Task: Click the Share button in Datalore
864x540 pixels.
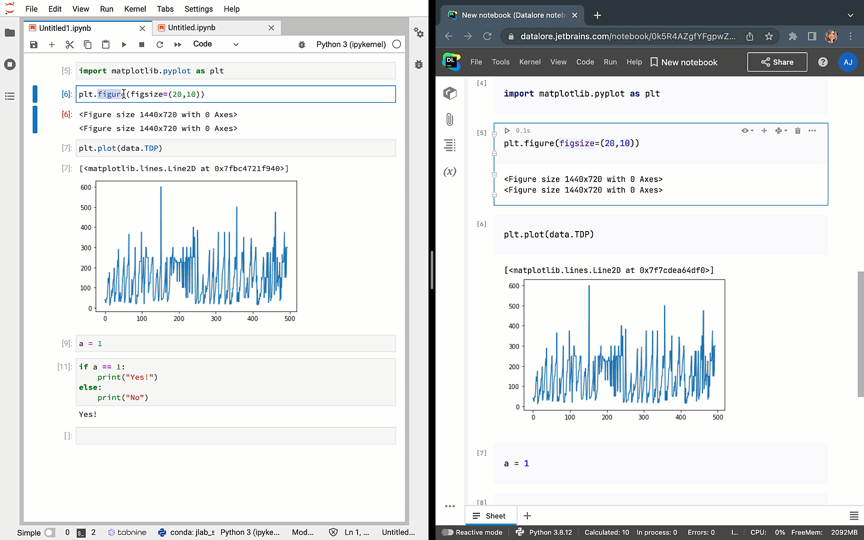Action: (x=777, y=62)
